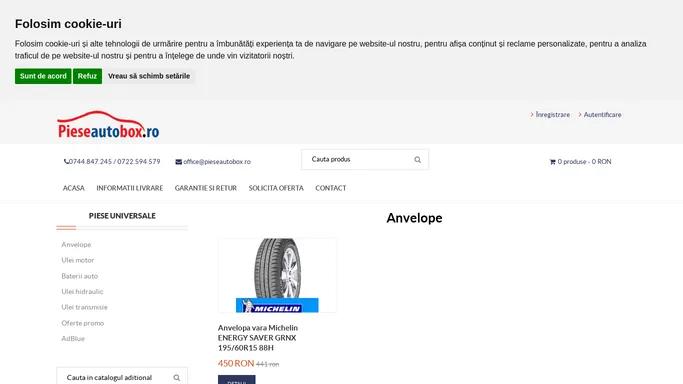This screenshot has height=384, width=683.
Task: Open Anvelopa vara Michelin ENERGY SAVER title
Action: tap(258, 337)
